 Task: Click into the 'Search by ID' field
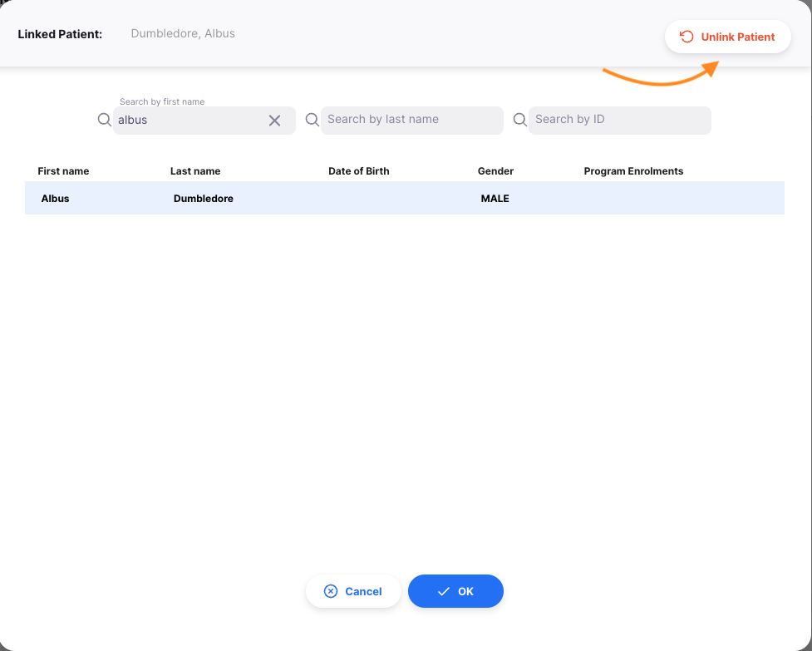pos(619,120)
